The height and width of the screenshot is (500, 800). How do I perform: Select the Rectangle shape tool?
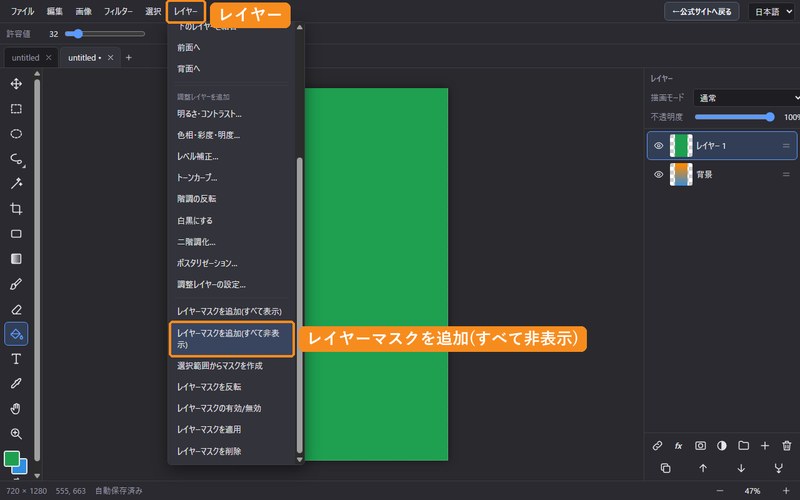pos(16,234)
